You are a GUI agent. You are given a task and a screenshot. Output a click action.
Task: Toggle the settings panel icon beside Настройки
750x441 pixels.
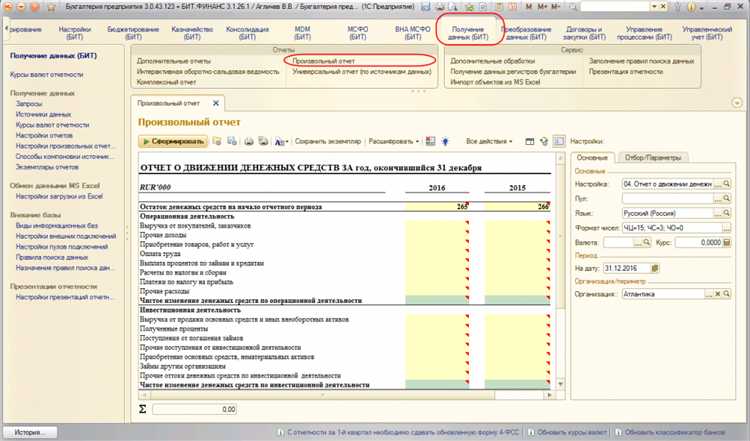pos(561,142)
